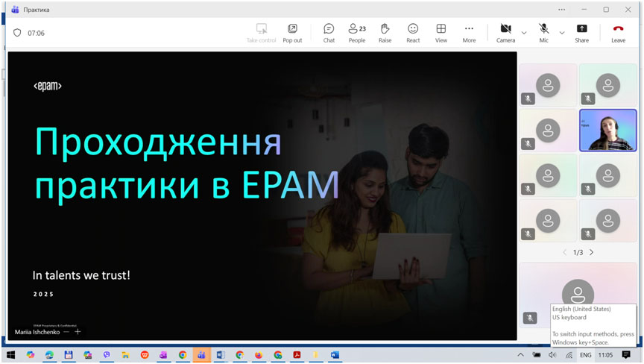
Task: Open the React emoji menu
Action: coord(413,32)
